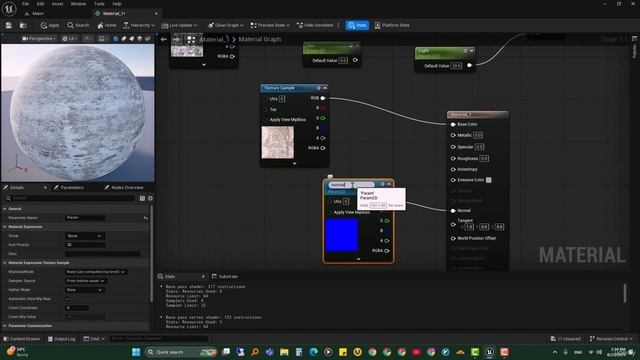Switch to the Main tab

(38, 13)
